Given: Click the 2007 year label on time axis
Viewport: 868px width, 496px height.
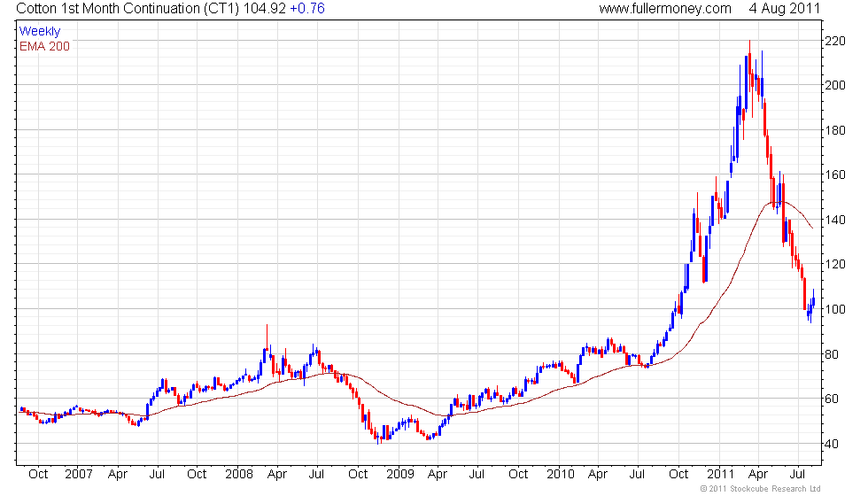Looking at the screenshot, I should [78, 475].
